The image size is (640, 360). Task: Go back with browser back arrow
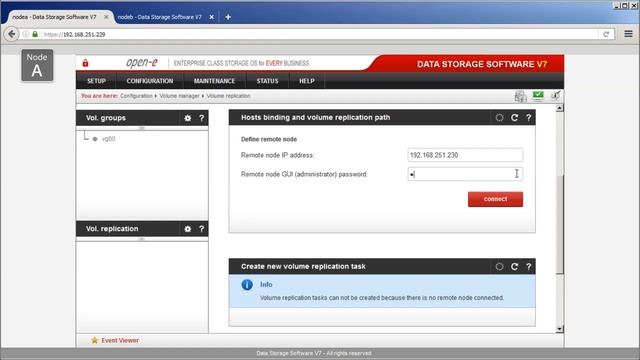pyautogui.click(x=11, y=34)
